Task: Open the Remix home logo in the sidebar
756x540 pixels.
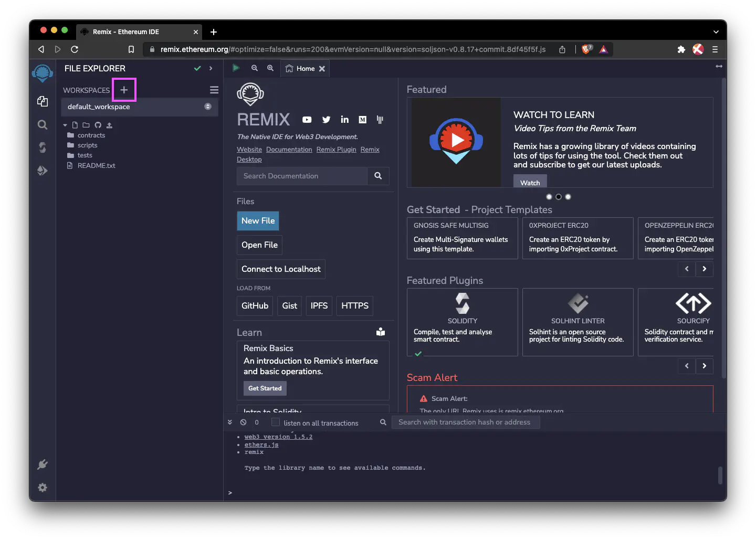Action: tap(43, 73)
